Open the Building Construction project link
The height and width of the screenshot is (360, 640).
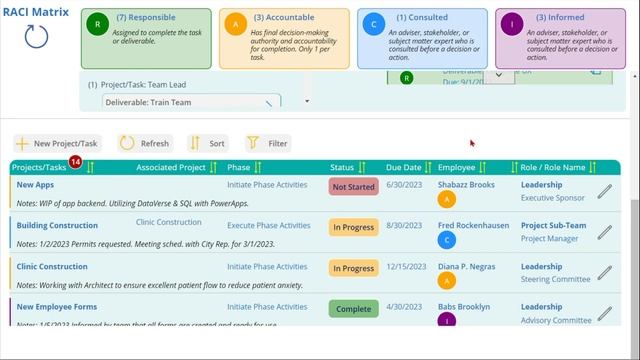pos(57,225)
